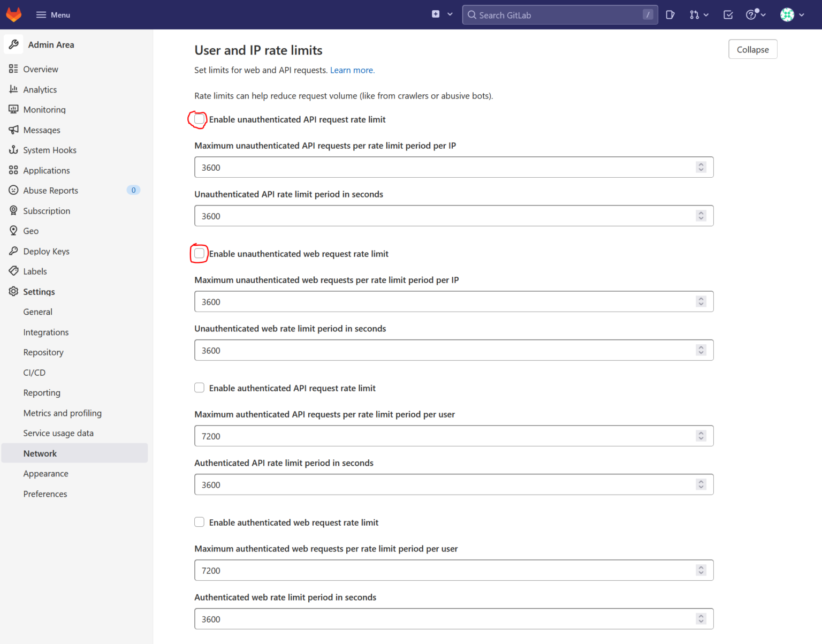Open the Menu in the top bar

click(52, 14)
